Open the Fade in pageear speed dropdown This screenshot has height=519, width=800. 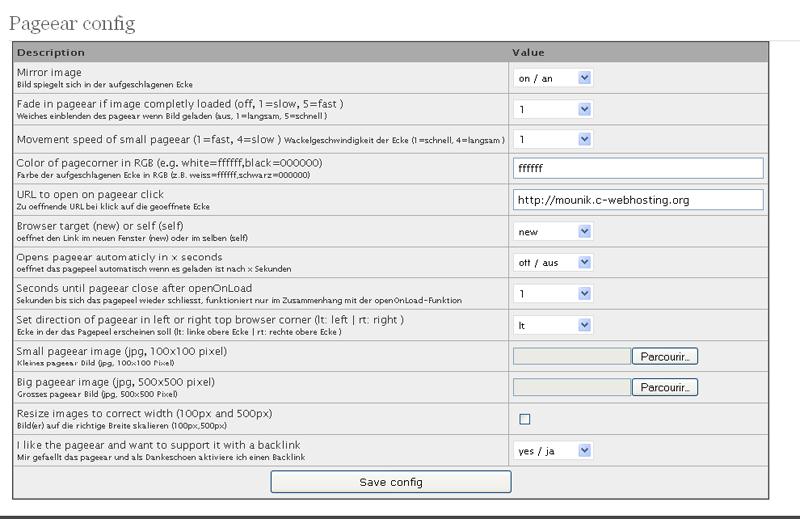[x=553, y=109]
